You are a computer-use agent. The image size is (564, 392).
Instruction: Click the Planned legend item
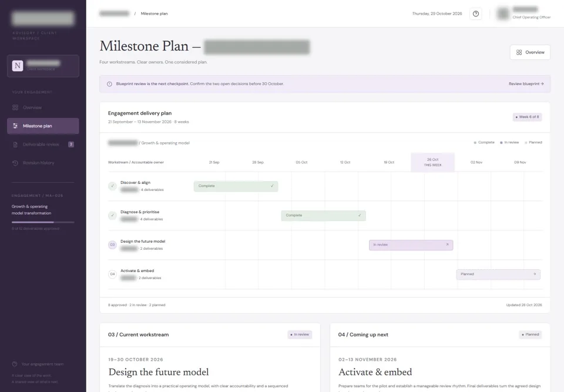pyautogui.click(x=533, y=143)
